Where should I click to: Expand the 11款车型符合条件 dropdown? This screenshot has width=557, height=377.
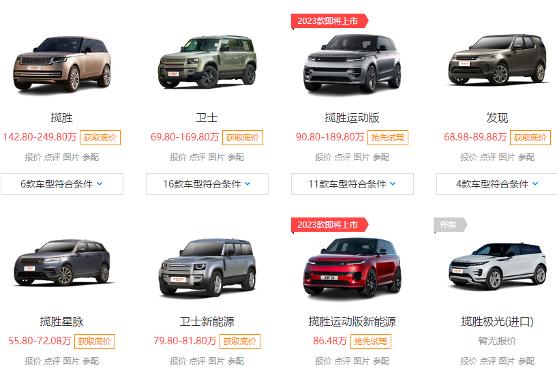(352, 184)
